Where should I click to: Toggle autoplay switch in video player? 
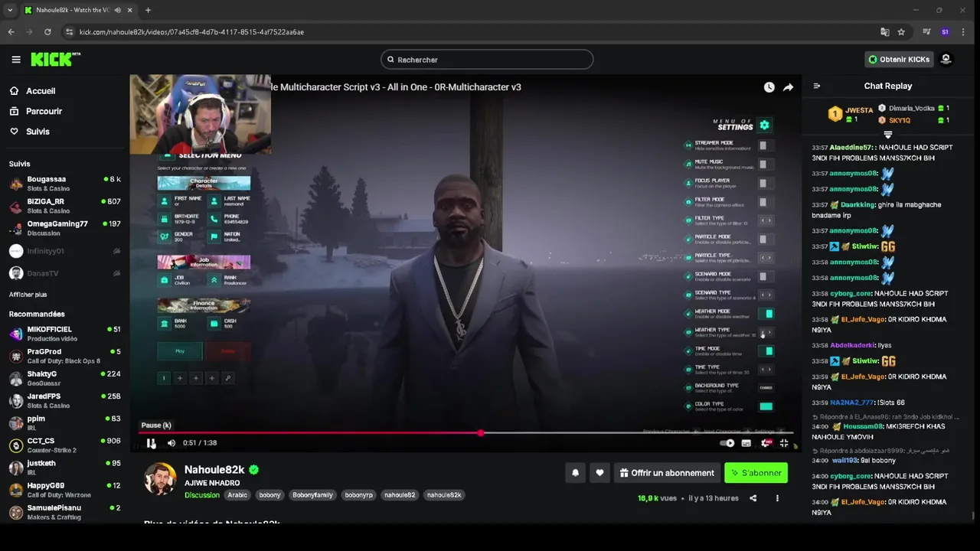tap(727, 443)
